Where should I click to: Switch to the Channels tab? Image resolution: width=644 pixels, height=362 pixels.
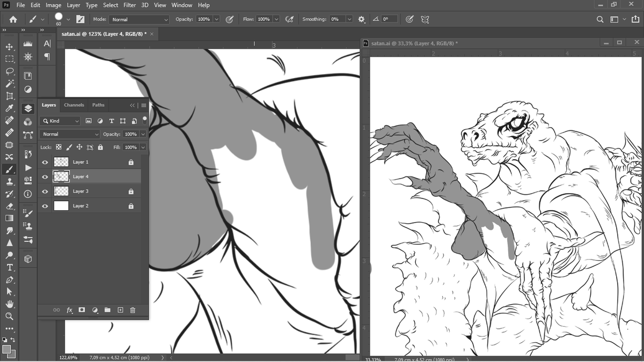pos(74,105)
